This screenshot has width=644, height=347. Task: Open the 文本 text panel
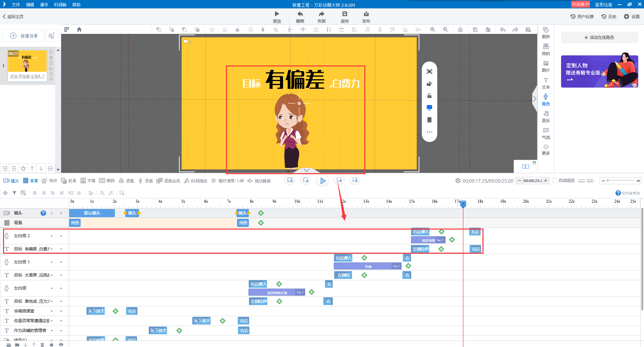pos(546,83)
